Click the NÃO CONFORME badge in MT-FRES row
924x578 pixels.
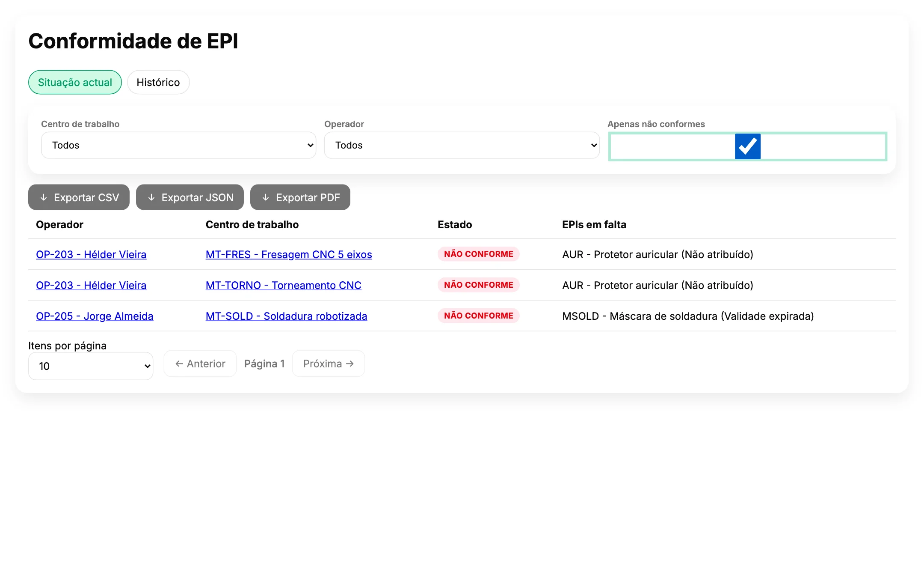pos(478,254)
